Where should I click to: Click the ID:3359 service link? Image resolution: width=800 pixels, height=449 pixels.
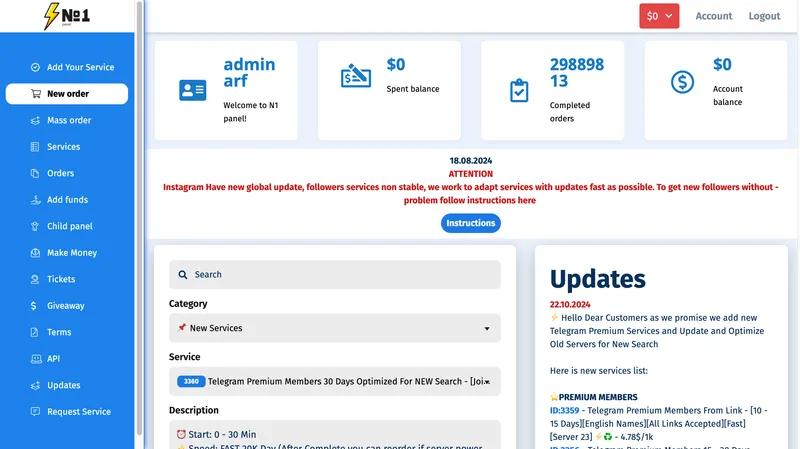564,410
